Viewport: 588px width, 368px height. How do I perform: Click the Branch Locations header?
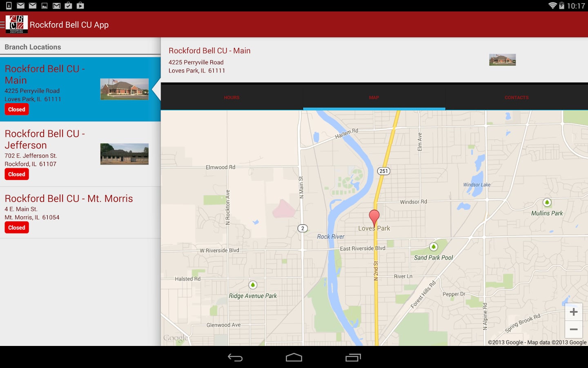point(33,47)
